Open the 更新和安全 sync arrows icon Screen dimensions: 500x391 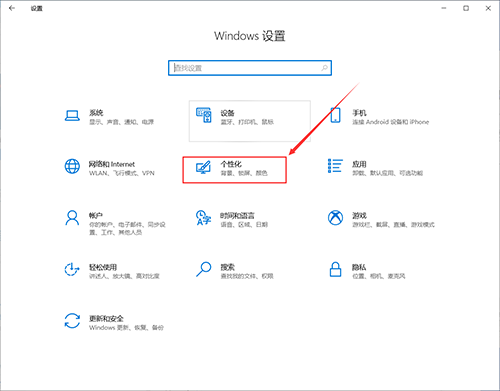72,321
